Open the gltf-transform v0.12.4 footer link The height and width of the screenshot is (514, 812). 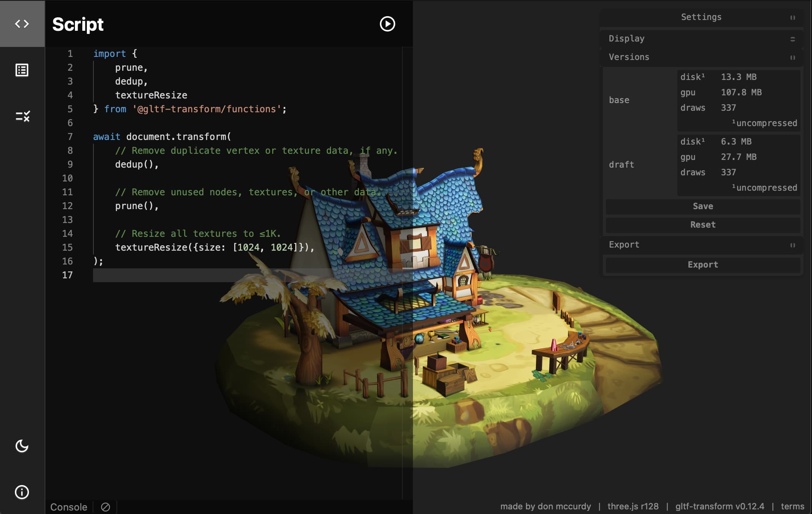(x=720, y=506)
